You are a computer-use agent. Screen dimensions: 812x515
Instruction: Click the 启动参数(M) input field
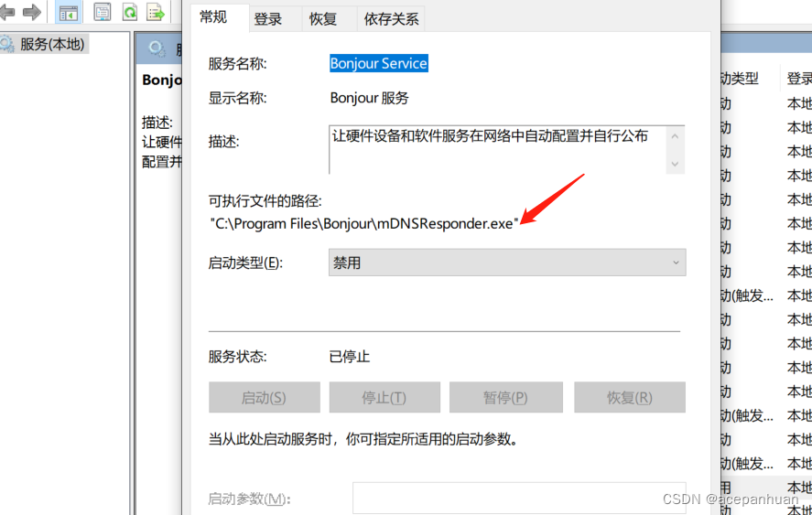(519, 498)
